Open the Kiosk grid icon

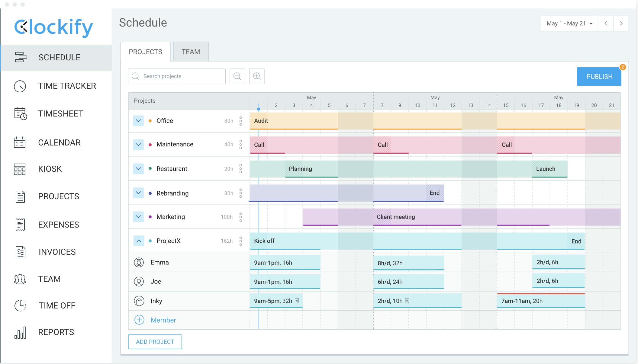coord(20,169)
